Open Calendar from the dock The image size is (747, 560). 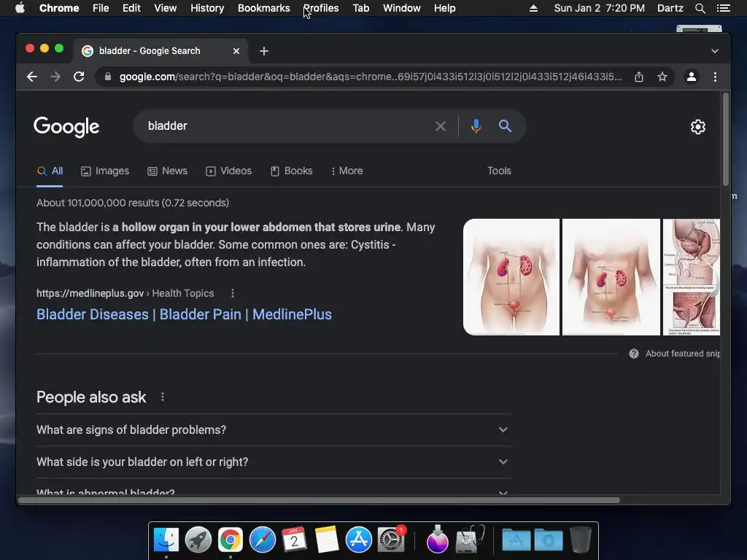point(295,540)
